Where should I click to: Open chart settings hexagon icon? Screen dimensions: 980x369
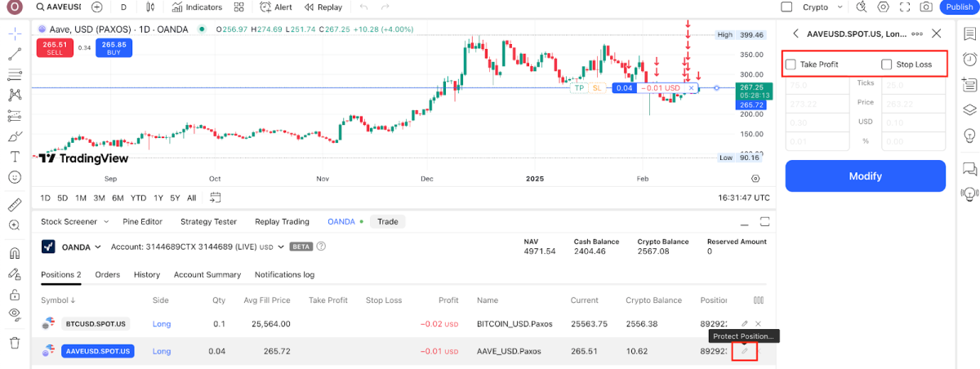(x=884, y=7)
